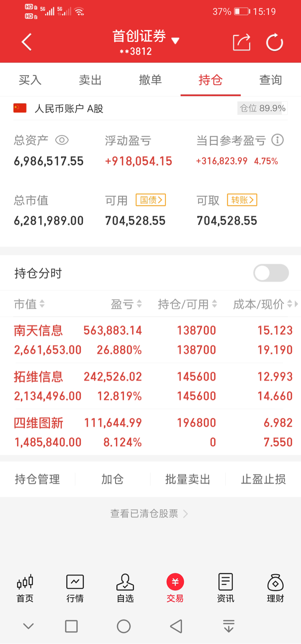Image resolution: width=301 pixels, height=644 pixels.
Task: Open the account dropdown under 首创证券
Action: (x=176, y=41)
